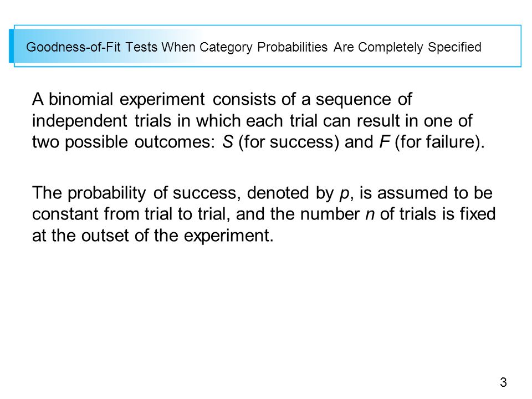Click the slide title Goodness-of-Fit Tests
The height and width of the screenshot is (399, 532).
click(x=253, y=47)
